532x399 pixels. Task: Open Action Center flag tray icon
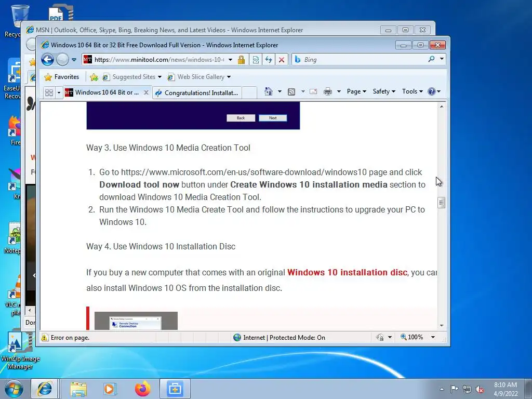[x=454, y=389]
